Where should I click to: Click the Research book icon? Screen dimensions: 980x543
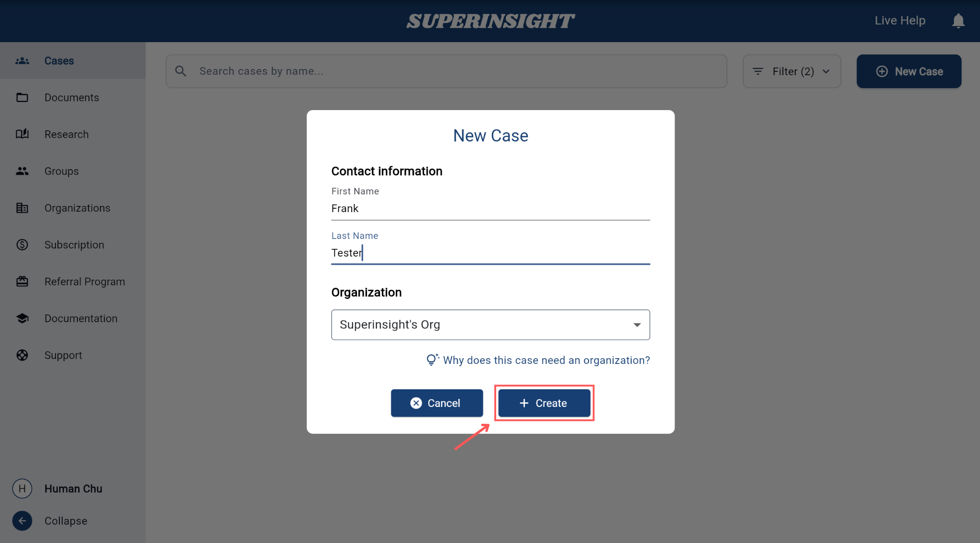tap(22, 134)
